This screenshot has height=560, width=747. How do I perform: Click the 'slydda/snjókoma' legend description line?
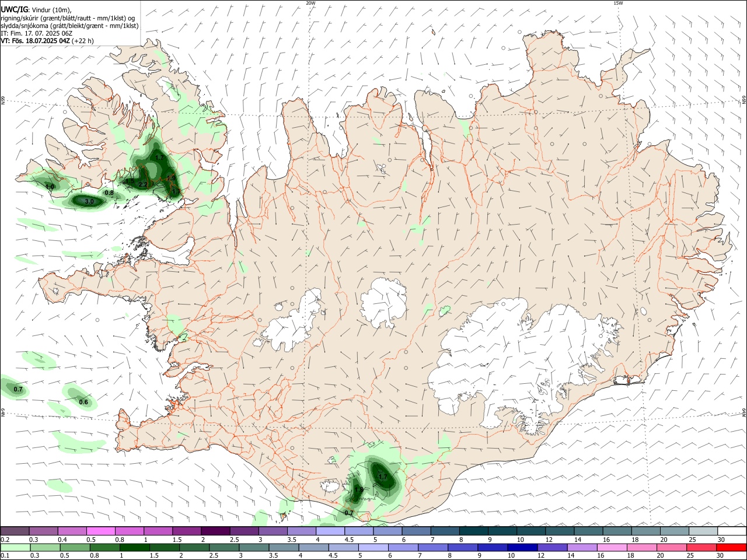69,26
